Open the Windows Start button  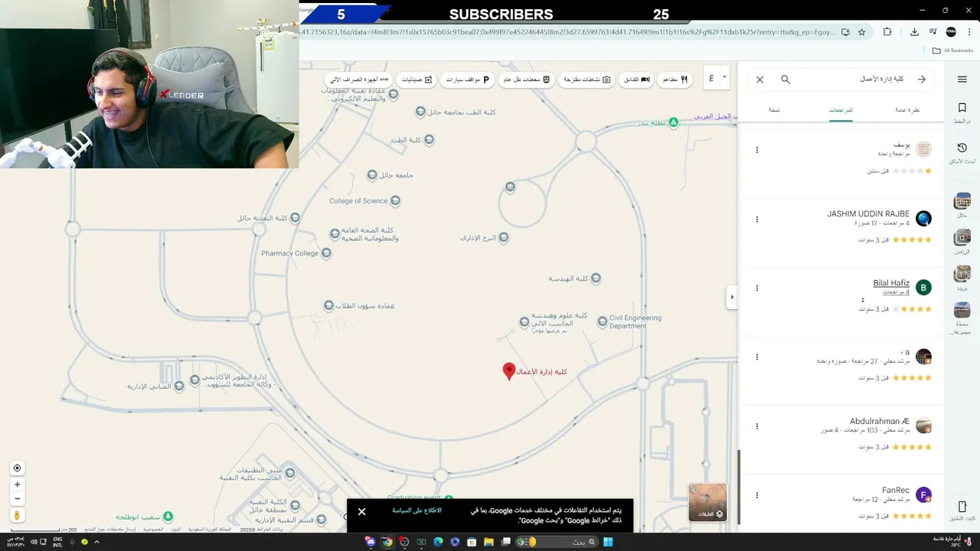tap(609, 542)
